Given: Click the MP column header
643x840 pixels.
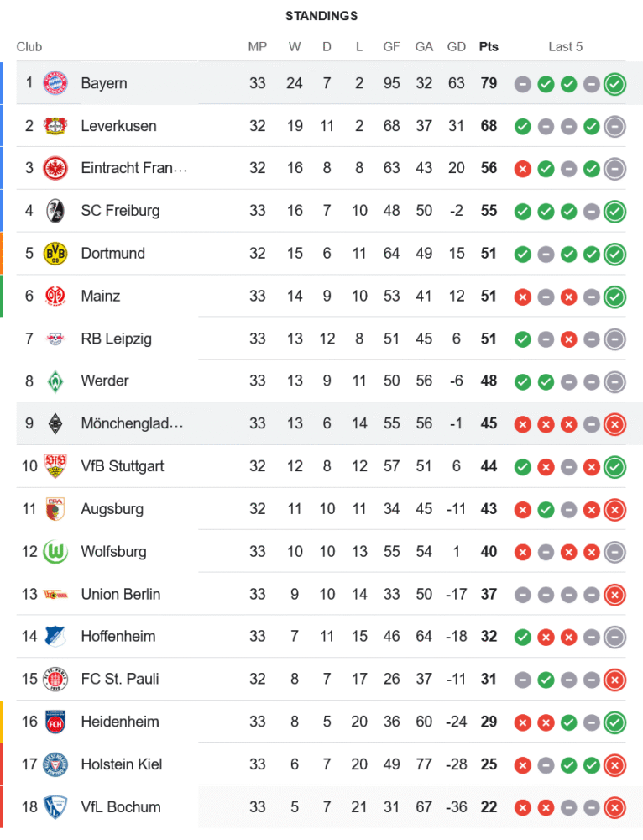Looking at the screenshot, I should pyautogui.click(x=258, y=47).
